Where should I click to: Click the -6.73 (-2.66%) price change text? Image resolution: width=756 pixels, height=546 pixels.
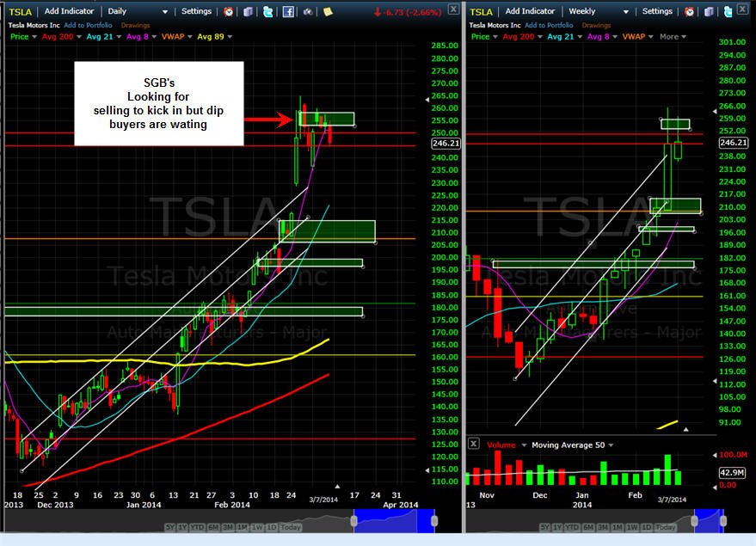pyautogui.click(x=408, y=12)
